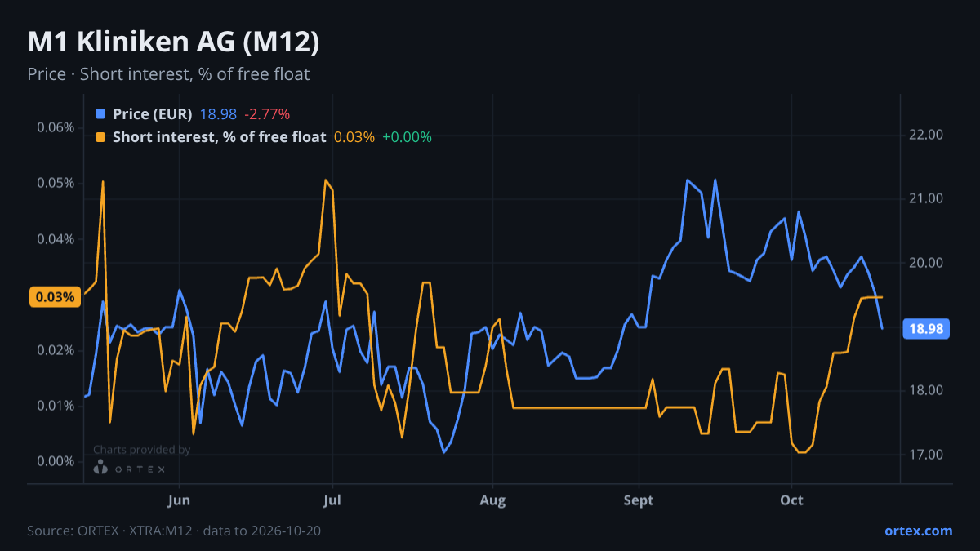
Task: Click the ORTEX logo icon in chart
Action: pos(100,468)
